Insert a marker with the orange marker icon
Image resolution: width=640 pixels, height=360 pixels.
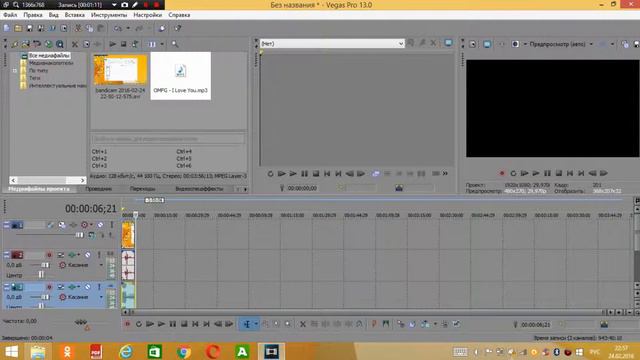pos(374,324)
